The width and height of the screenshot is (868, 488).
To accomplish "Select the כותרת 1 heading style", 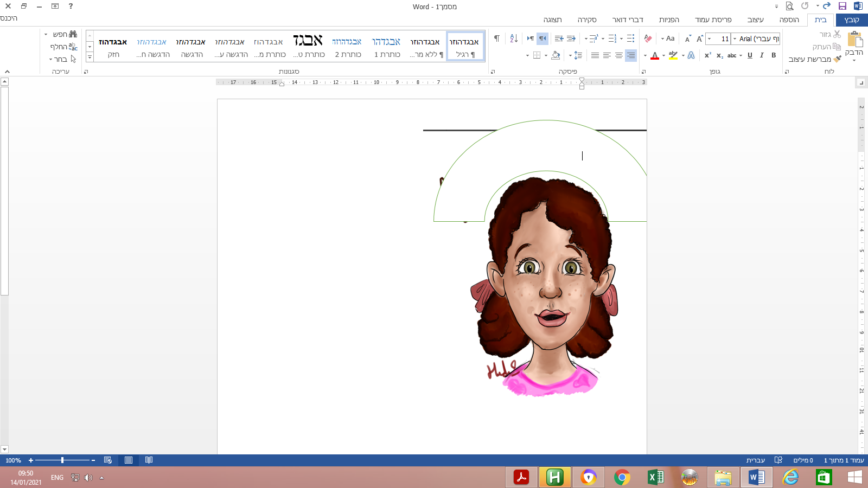I will click(x=386, y=47).
